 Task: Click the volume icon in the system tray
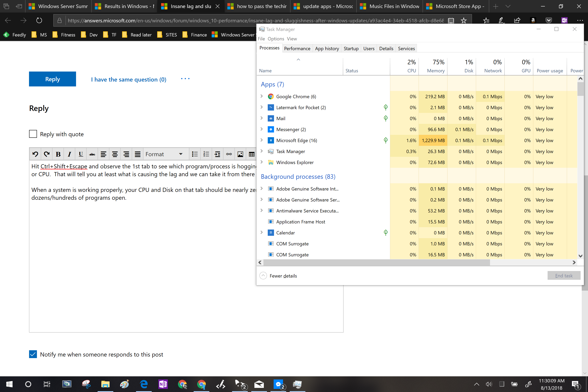click(x=489, y=384)
